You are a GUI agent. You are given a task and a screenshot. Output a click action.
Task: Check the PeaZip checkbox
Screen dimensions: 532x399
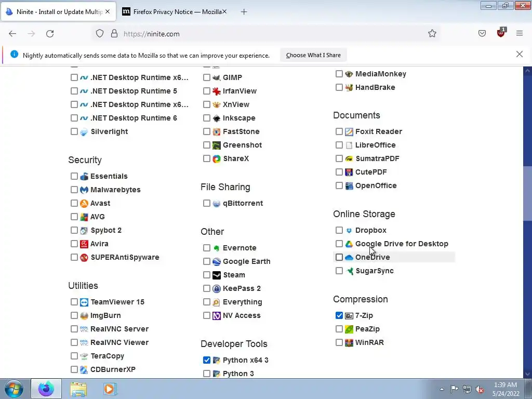tap(339, 329)
